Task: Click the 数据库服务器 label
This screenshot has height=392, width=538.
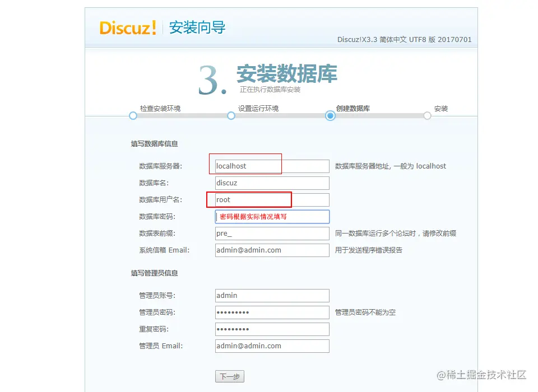Action: click(x=161, y=166)
